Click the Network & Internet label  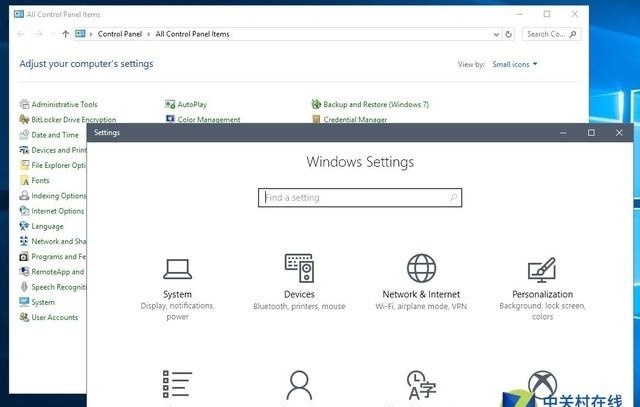coord(421,294)
